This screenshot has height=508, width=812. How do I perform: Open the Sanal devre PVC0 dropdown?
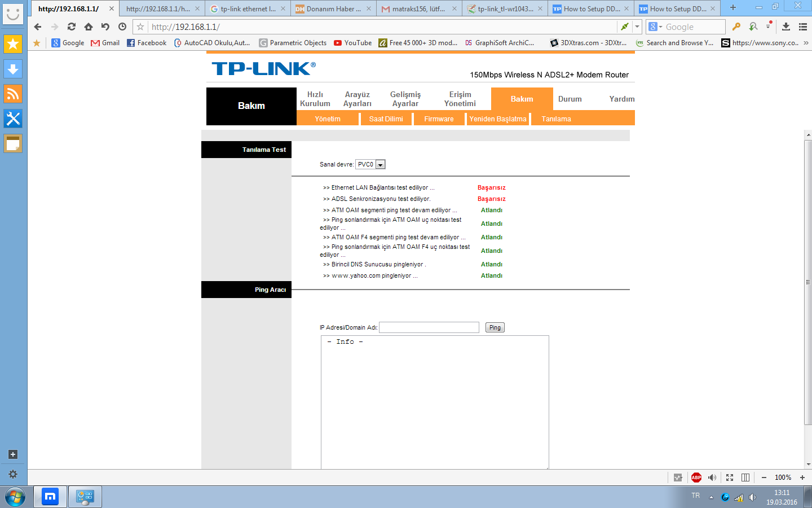pyautogui.click(x=370, y=164)
